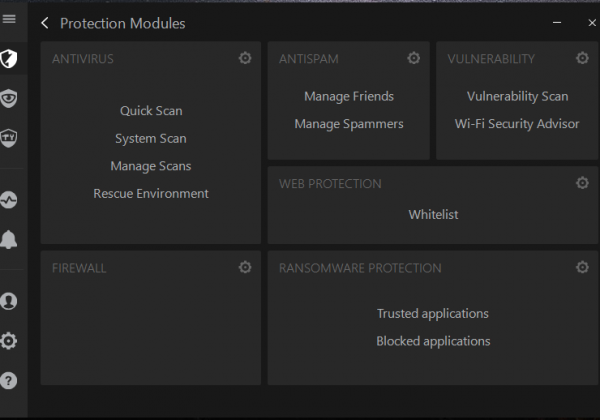Open the Vulnerability module settings gear
The height and width of the screenshot is (420, 600).
pos(582,58)
